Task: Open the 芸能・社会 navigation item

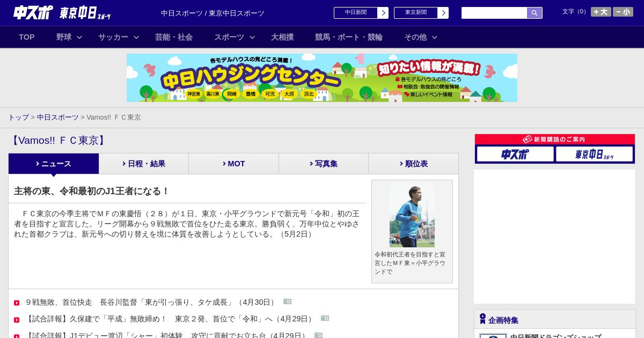Action: pos(174,37)
